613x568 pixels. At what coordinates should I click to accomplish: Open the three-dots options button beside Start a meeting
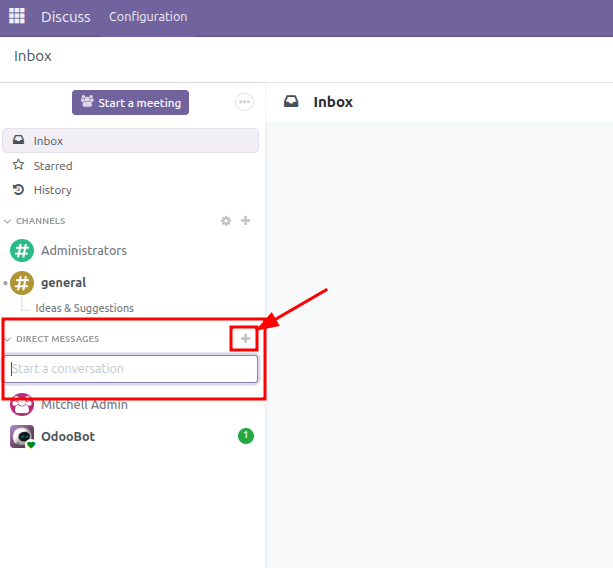coord(244,102)
